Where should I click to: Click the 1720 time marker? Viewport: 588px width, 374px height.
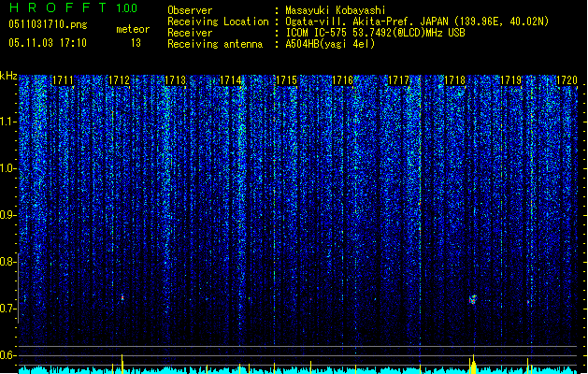click(566, 80)
